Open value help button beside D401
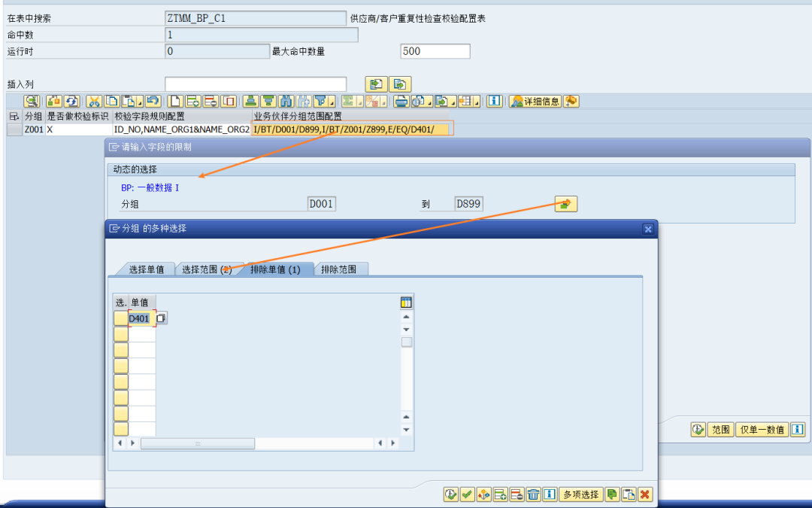The width and height of the screenshot is (812, 508). [x=161, y=318]
